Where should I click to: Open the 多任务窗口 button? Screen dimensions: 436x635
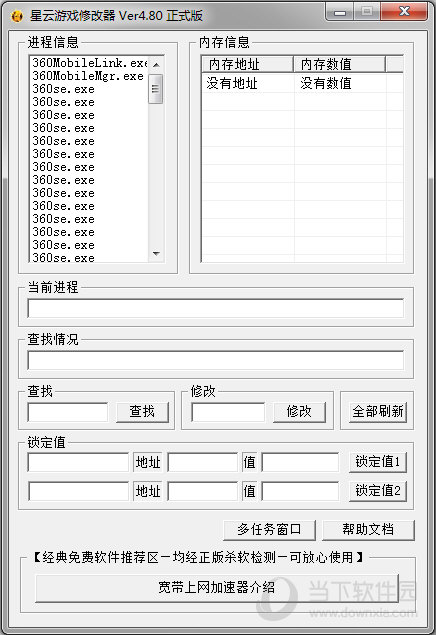coord(270,530)
